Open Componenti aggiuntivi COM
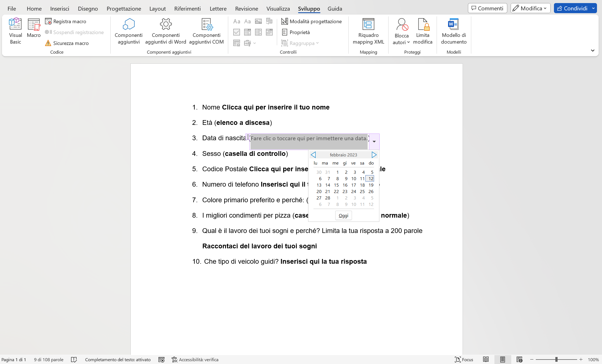Image resolution: width=602 pixels, height=364 pixels. [x=206, y=31]
